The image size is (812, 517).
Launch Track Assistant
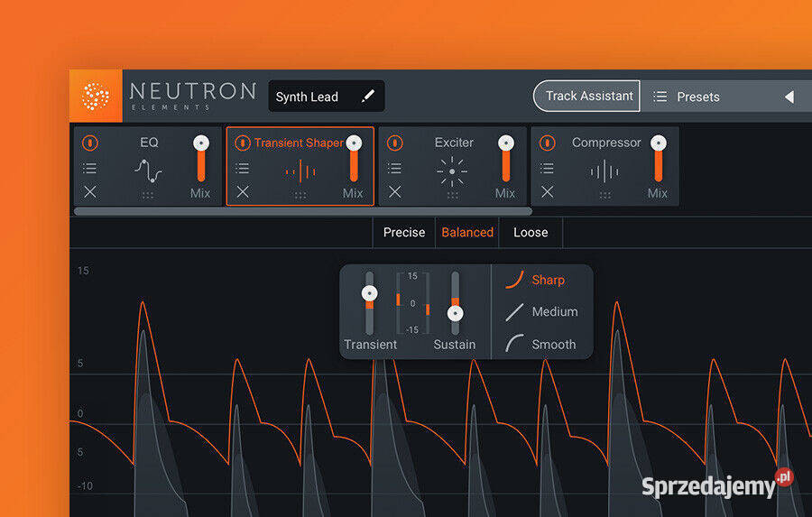tap(586, 96)
